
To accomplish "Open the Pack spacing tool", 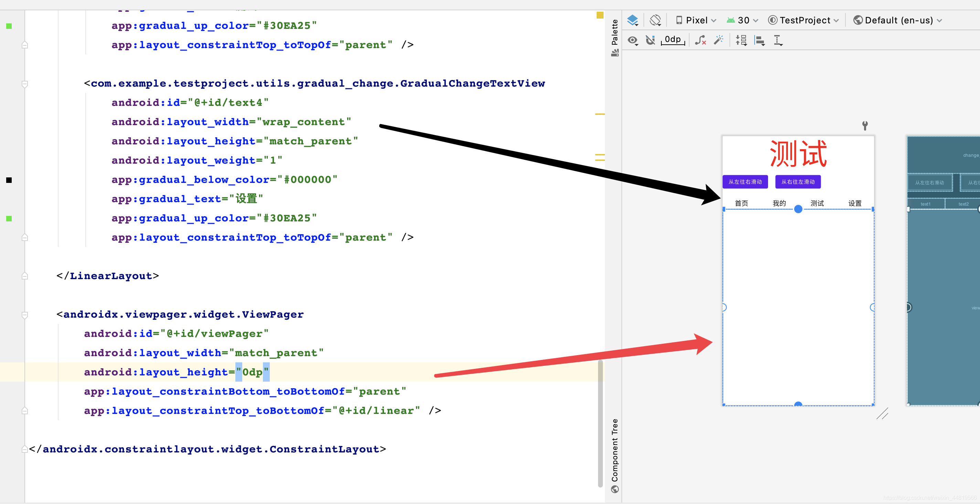I will click(x=741, y=40).
